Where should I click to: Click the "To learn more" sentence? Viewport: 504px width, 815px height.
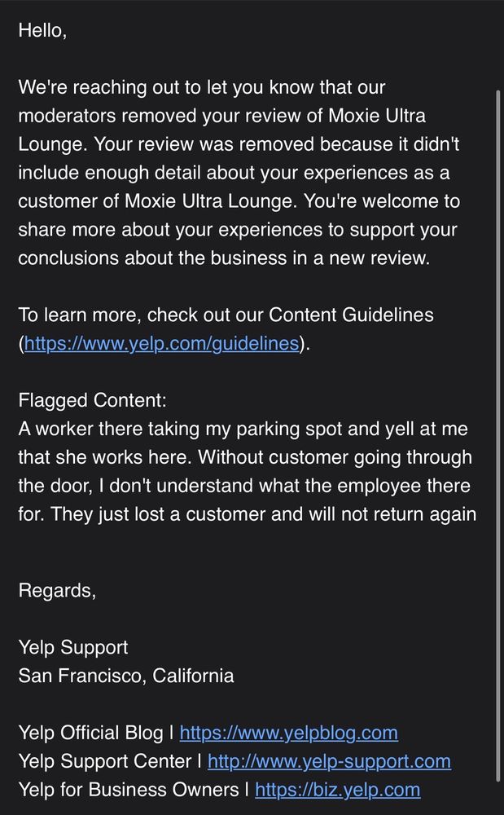pyautogui.click(x=73, y=315)
